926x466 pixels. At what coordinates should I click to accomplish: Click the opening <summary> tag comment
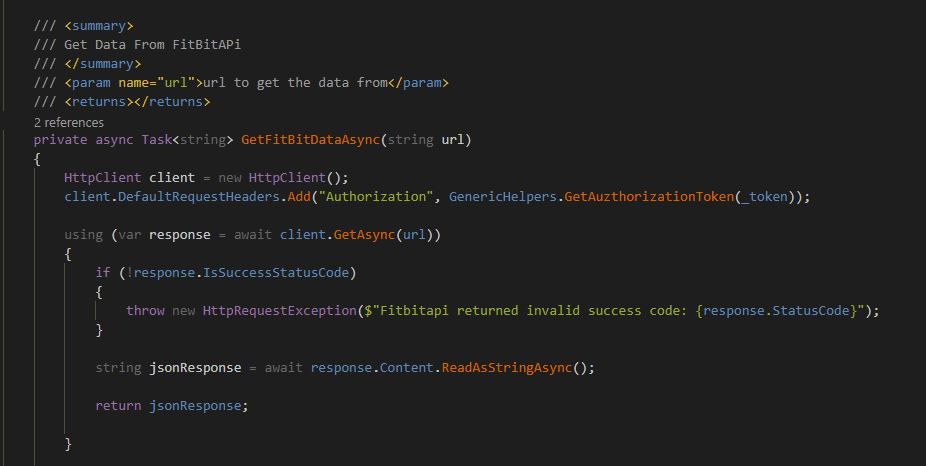99,26
